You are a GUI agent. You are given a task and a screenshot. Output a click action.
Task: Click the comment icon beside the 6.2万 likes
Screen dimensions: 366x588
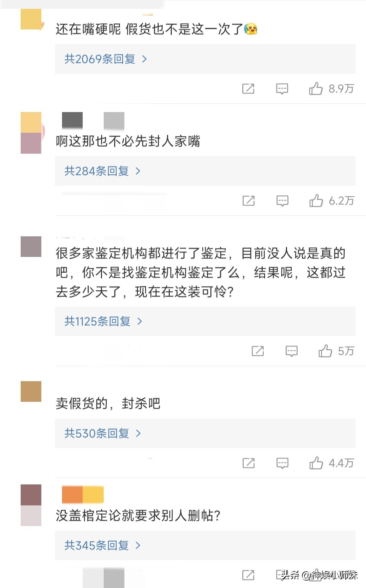pos(282,201)
